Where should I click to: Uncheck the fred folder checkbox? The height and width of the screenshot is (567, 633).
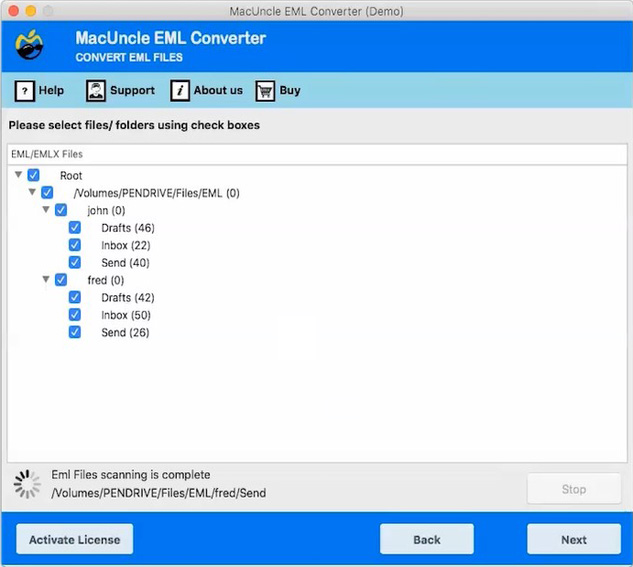pos(61,280)
